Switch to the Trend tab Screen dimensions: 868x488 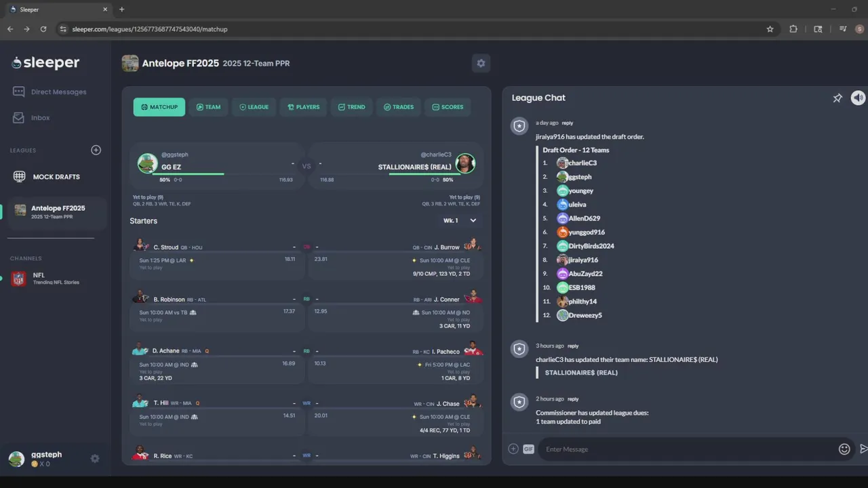tap(351, 107)
